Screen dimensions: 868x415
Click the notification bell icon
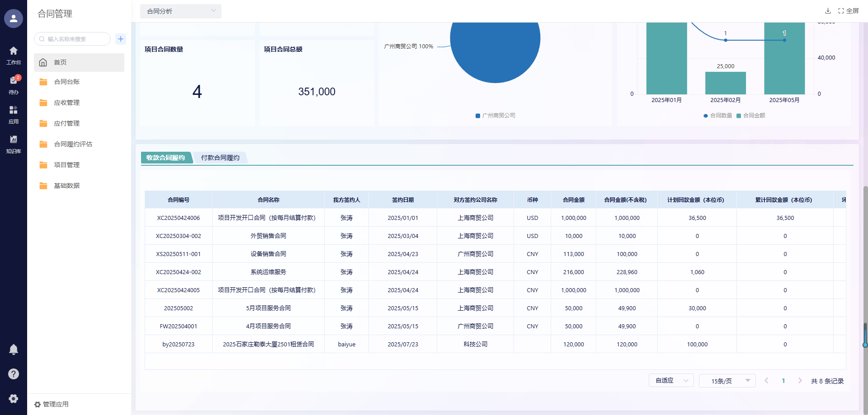point(14,350)
